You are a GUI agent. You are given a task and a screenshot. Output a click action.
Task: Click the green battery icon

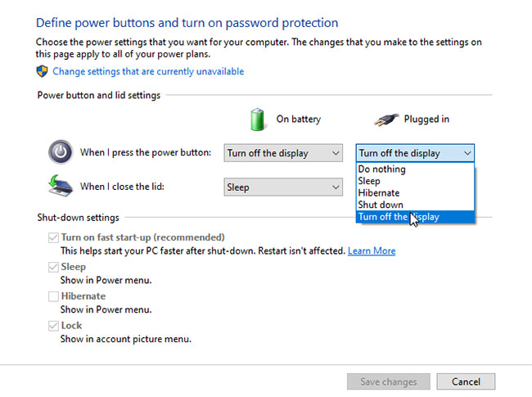259,119
